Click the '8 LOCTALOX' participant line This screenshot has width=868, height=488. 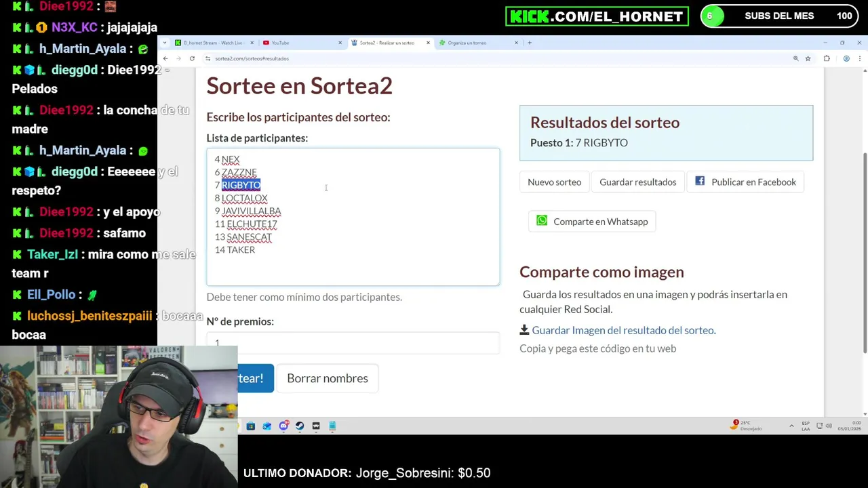241,198
